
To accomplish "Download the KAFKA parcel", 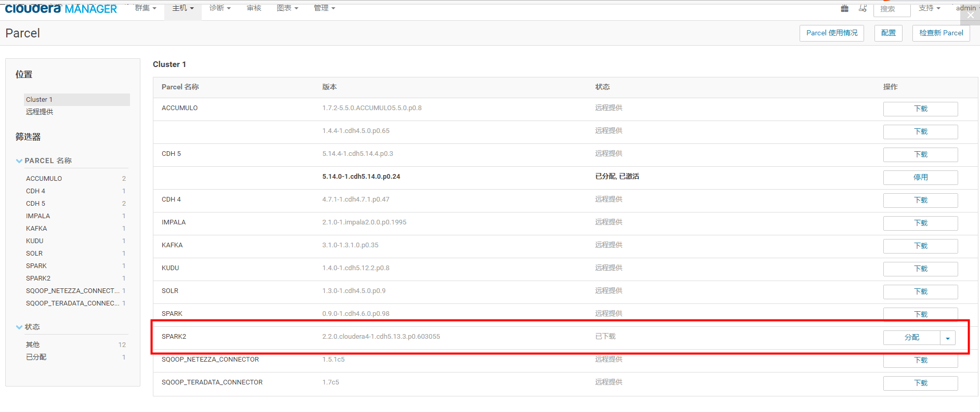I will [x=920, y=246].
